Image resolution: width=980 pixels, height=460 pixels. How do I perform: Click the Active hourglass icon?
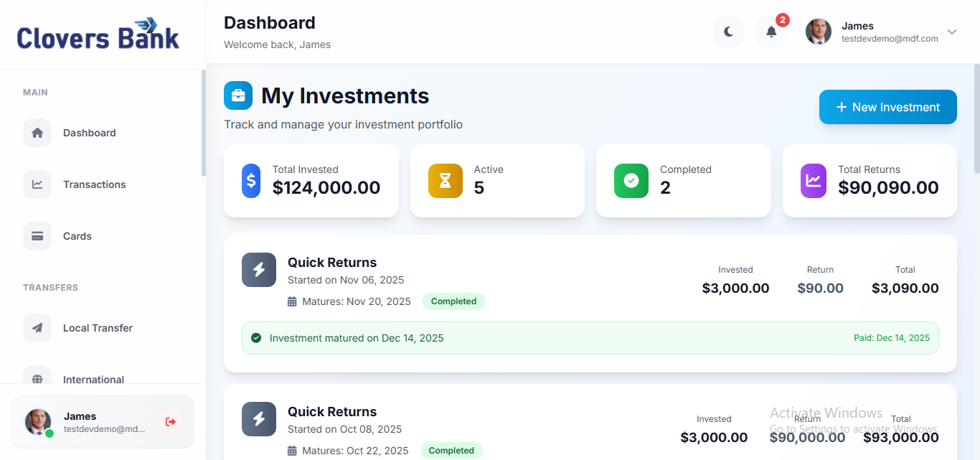pos(446,181)
